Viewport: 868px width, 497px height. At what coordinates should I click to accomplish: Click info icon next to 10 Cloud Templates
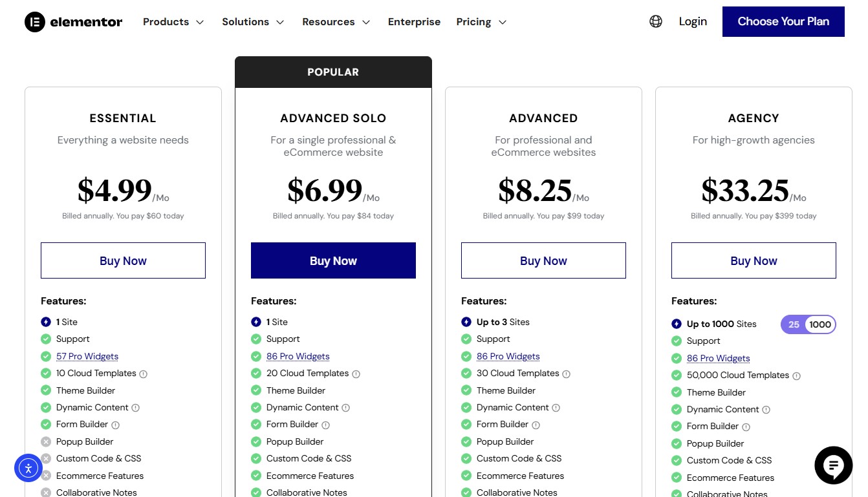(143, 374)
